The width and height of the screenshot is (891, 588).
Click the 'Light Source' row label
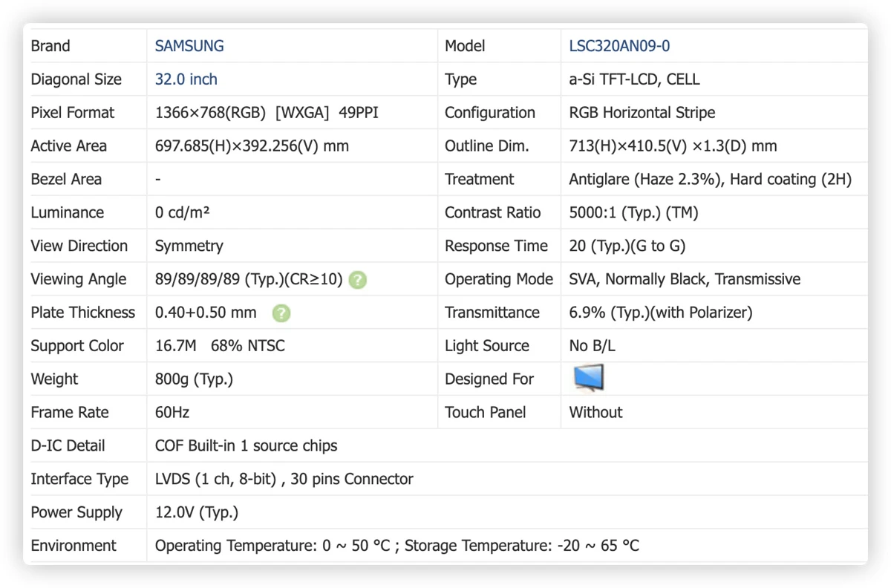point(487,346)
